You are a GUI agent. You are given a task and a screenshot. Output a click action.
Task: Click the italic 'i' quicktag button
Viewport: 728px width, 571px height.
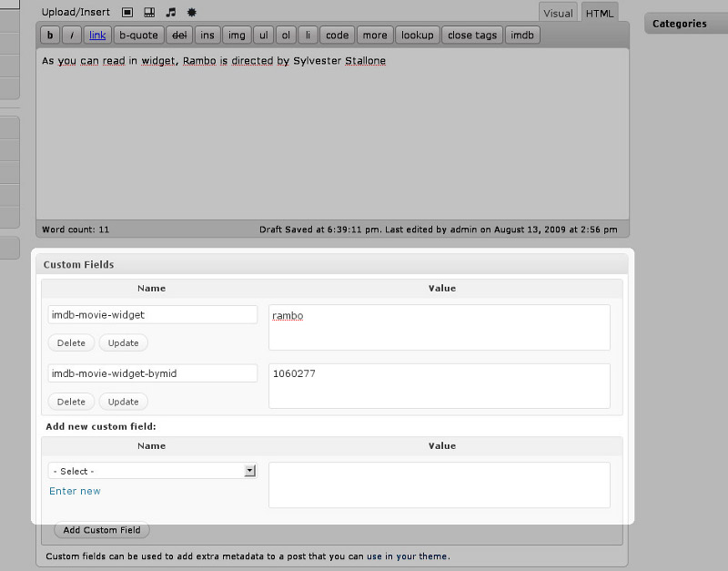(72, 36)
